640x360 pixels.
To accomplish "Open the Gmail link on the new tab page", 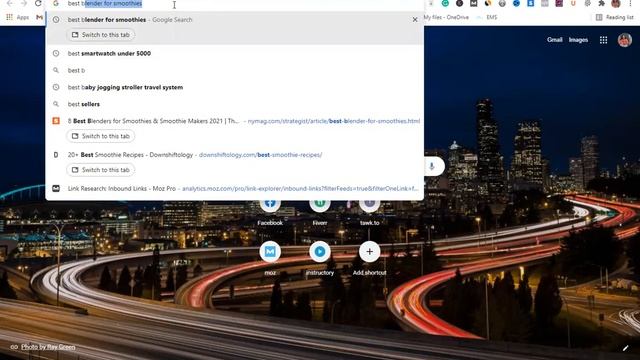I will 554,40.
